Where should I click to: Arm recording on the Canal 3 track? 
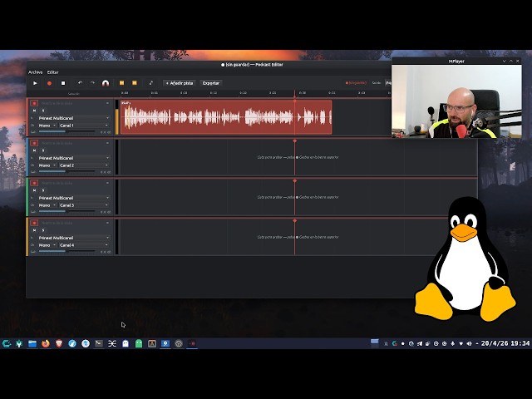coord(34,183)
